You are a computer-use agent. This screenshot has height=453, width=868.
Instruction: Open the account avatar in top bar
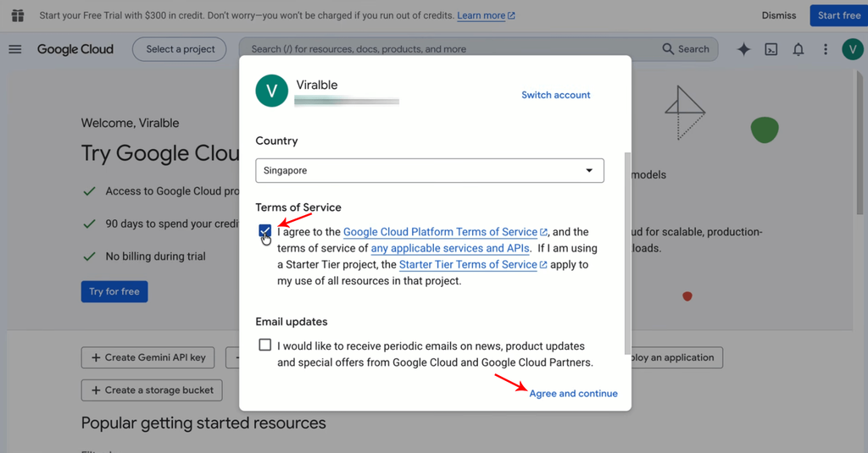click(x=853, y=49)
